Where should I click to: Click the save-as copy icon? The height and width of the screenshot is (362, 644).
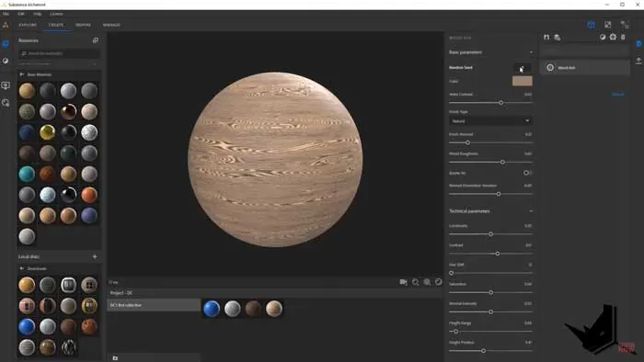(x=558, y=38)
